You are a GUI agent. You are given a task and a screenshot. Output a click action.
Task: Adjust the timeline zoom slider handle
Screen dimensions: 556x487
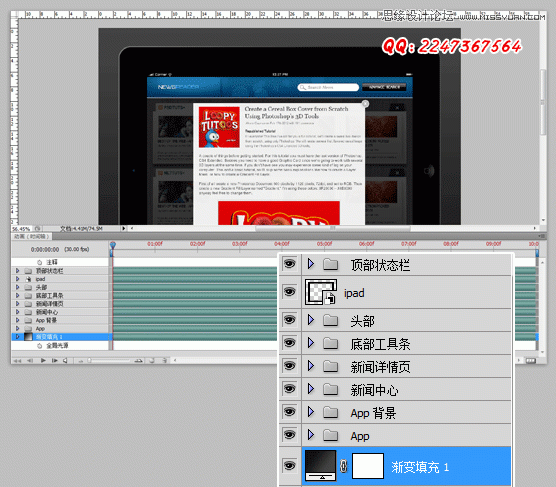(x=90, y=361)
